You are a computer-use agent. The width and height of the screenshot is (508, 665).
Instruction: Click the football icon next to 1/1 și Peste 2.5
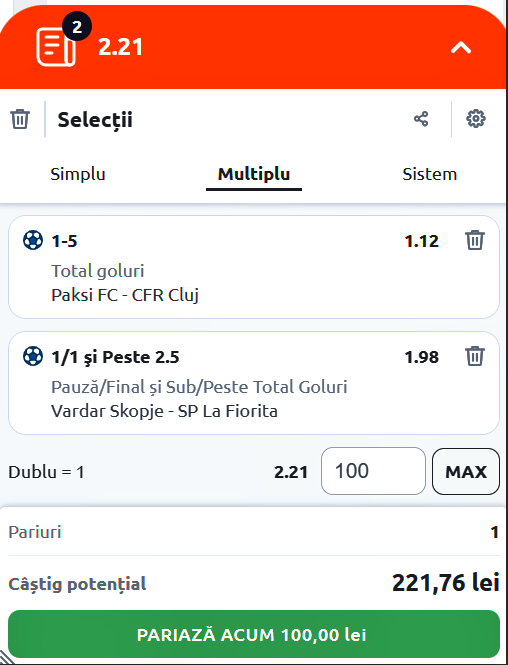coord(33,356)
